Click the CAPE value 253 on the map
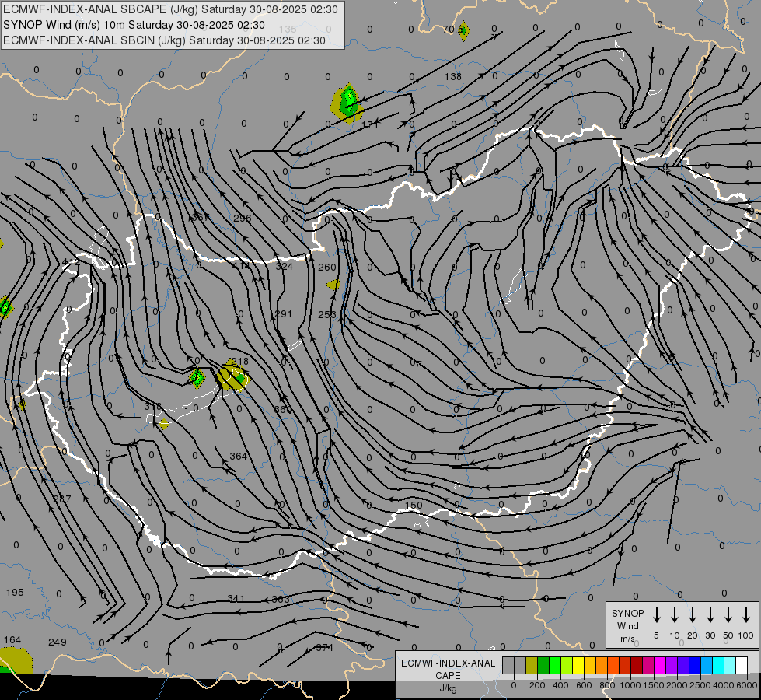 [x=327, y=314]
